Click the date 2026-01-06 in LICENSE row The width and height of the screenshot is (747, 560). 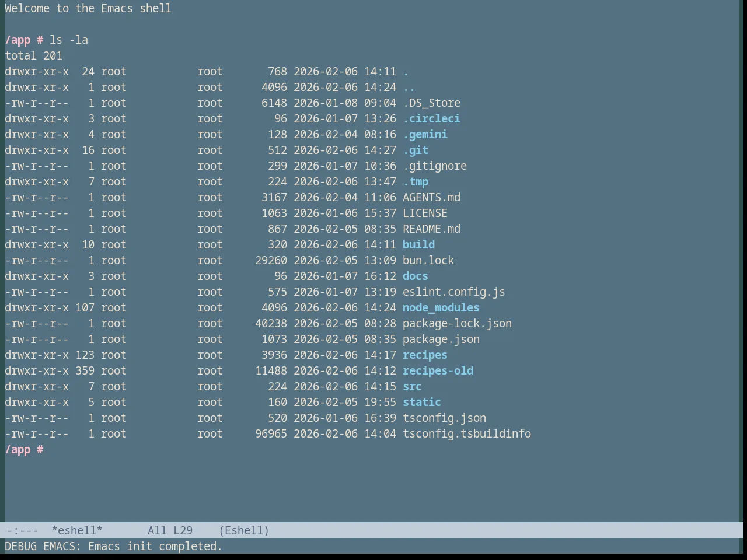[x=326, y=213]
